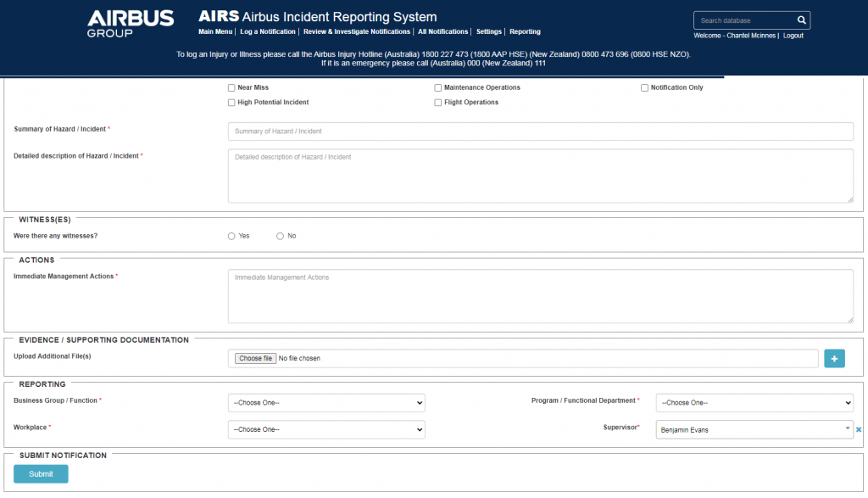Image resolution: width=868 pixels, height=498 pixels.
Task: Go to the Settings menu
Action: (x=489, y=32)
